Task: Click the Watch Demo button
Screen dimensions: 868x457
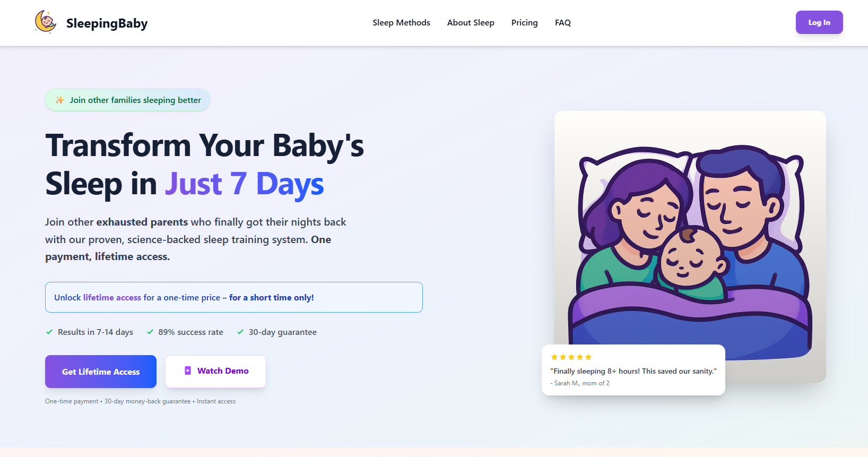Action: [215, 370]
